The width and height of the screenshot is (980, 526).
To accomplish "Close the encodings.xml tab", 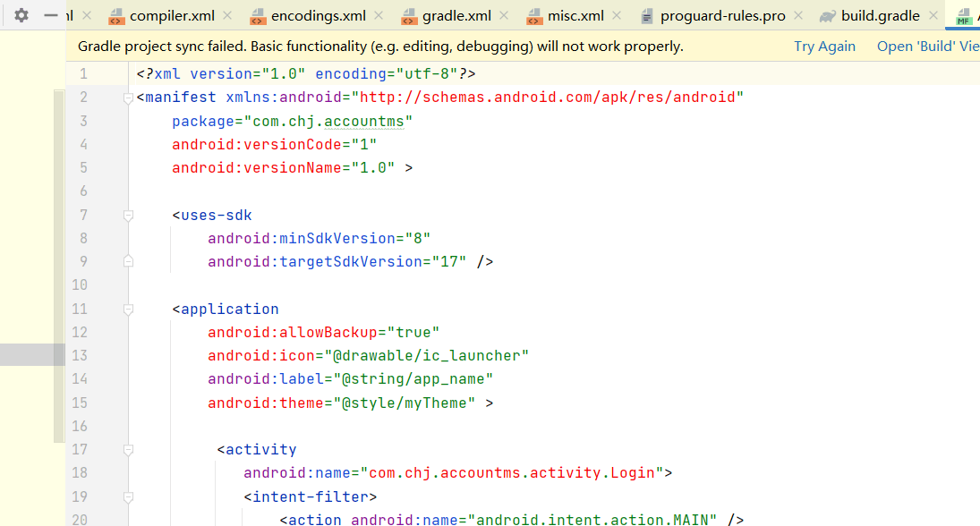I will 379,15.
